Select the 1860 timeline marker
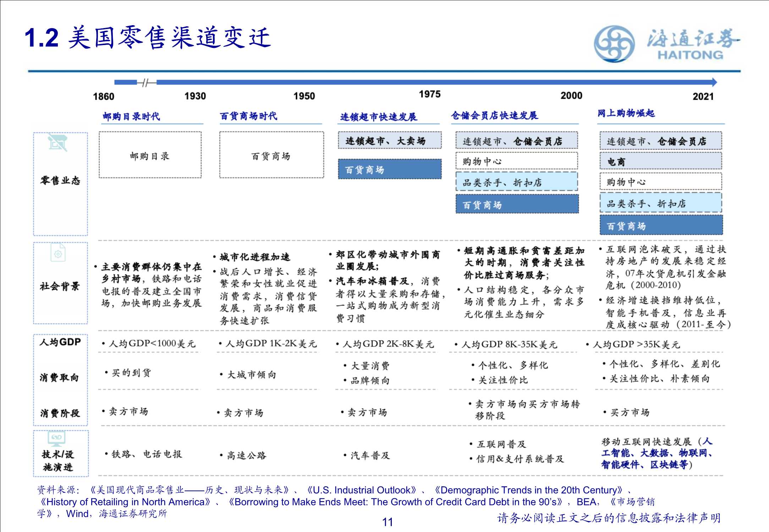The width and height of the screenshot is (769, 532). pos(104,96)
